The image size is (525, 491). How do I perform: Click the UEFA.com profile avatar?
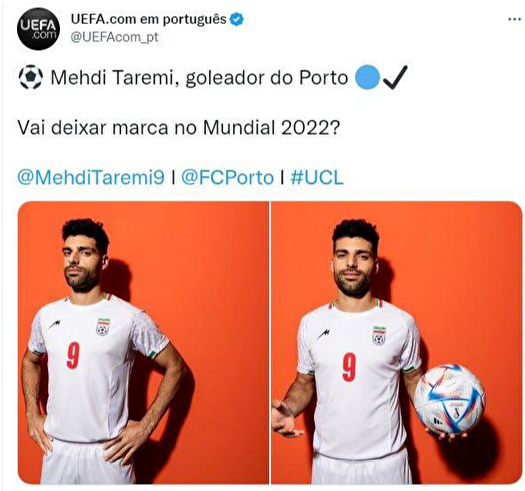38,29
